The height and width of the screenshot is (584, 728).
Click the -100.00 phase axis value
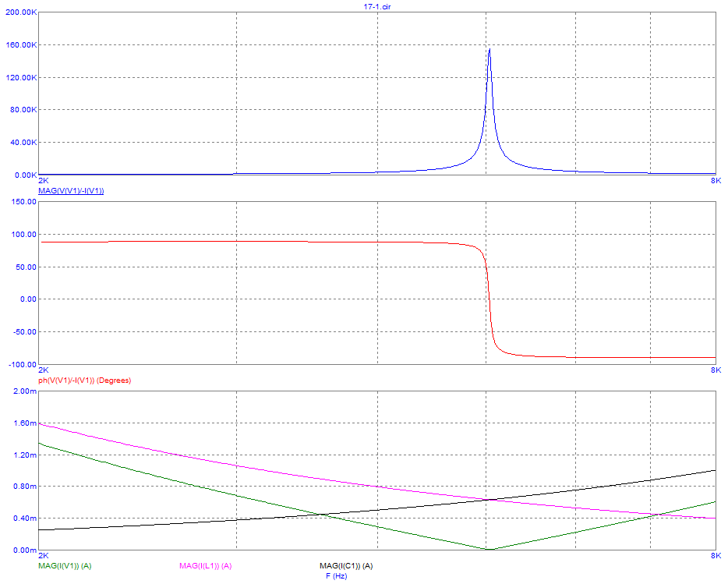click(23, 365)
